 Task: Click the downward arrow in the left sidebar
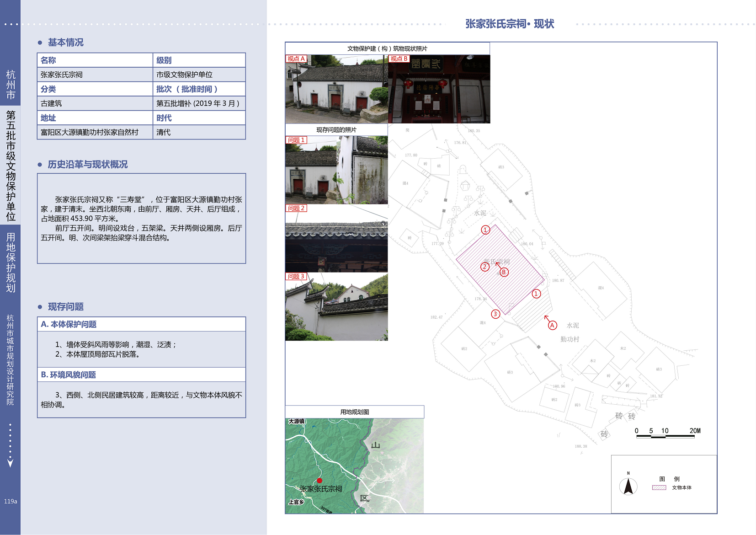[10, 463]
